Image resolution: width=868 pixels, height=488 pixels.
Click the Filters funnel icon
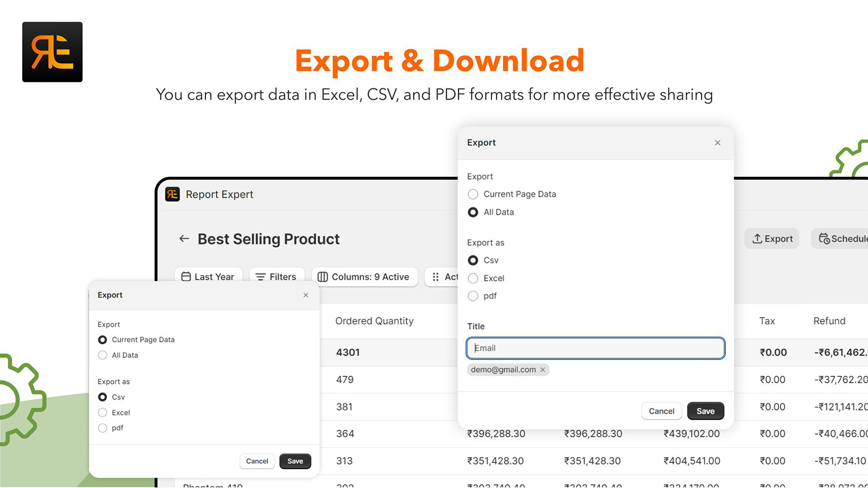point(260,277)
